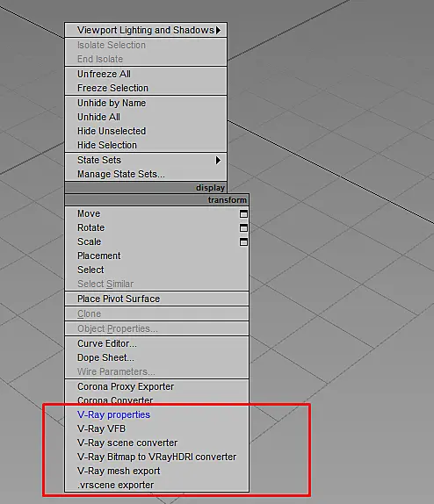The width and height of the screenshot is (434, 504).
Task: Select Freeze Selection from the menu
Action: coord(146,88)
